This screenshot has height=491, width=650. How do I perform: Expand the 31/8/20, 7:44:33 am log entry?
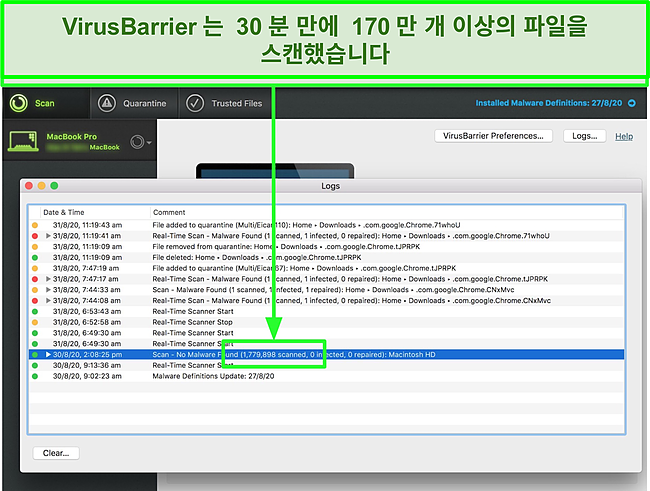(48, 289)
